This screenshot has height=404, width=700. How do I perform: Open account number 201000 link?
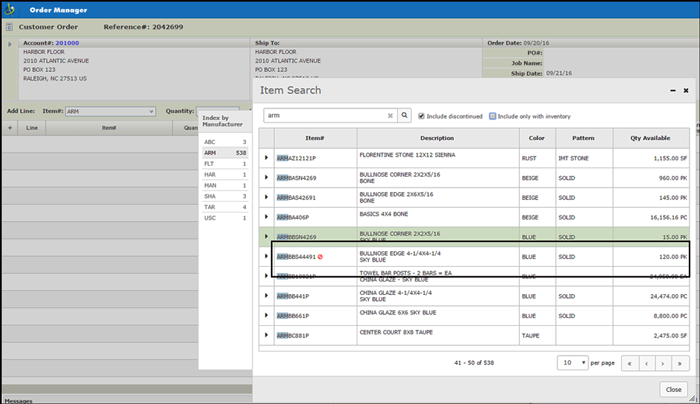(67, 43)
